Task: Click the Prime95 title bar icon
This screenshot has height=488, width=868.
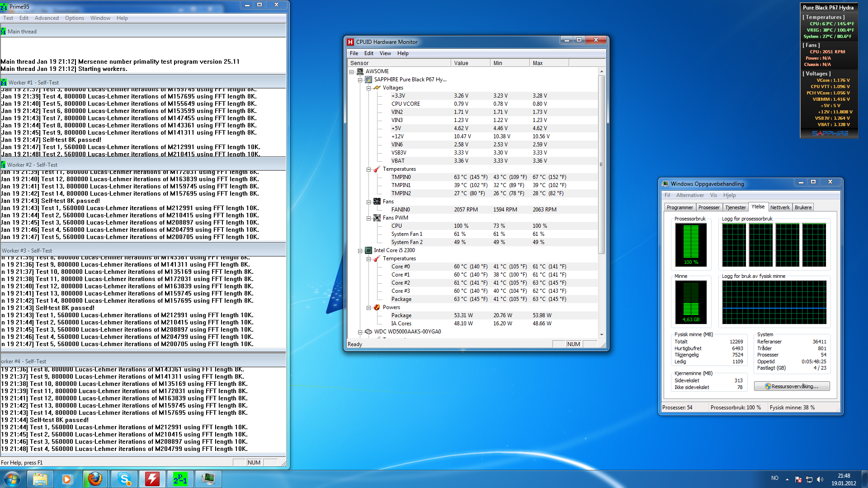Action: coord(4,7)
